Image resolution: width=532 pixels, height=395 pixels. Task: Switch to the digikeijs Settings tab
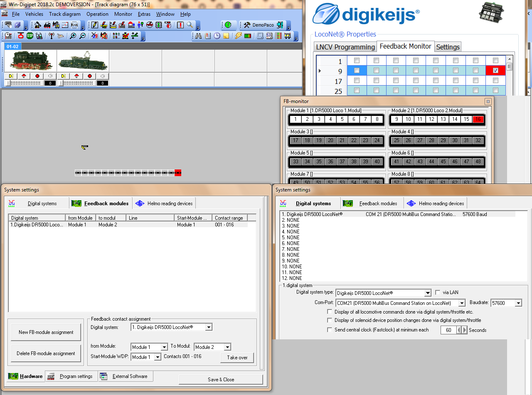pyautogui.click(x=448, y=47)
